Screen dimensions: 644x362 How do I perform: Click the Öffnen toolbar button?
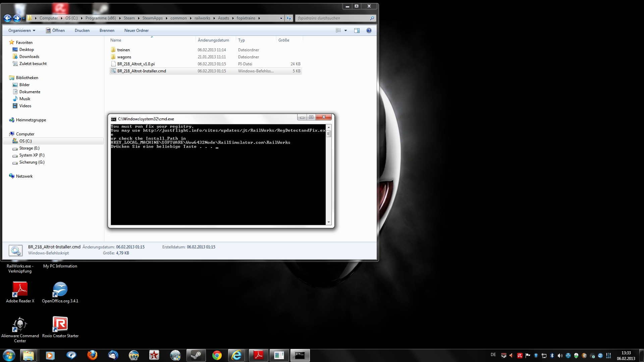point(56,31)
